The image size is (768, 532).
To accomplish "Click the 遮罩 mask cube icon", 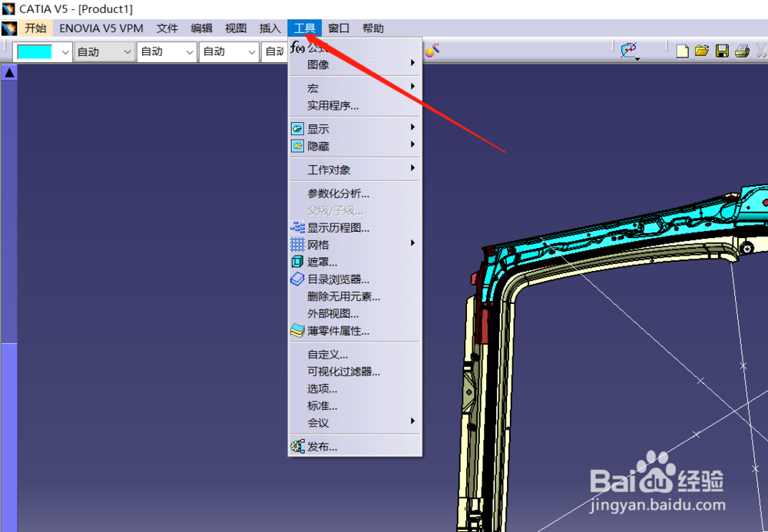I will (x=297, y=262).
